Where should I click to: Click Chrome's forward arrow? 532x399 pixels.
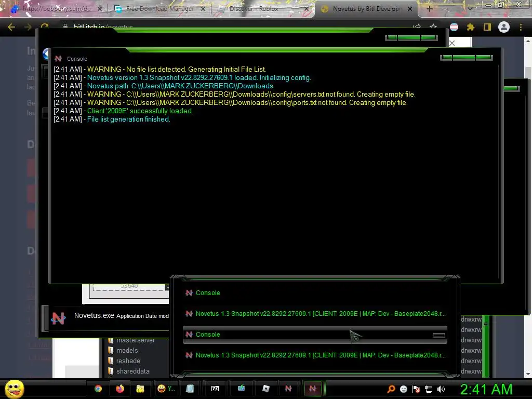[28, 27]
